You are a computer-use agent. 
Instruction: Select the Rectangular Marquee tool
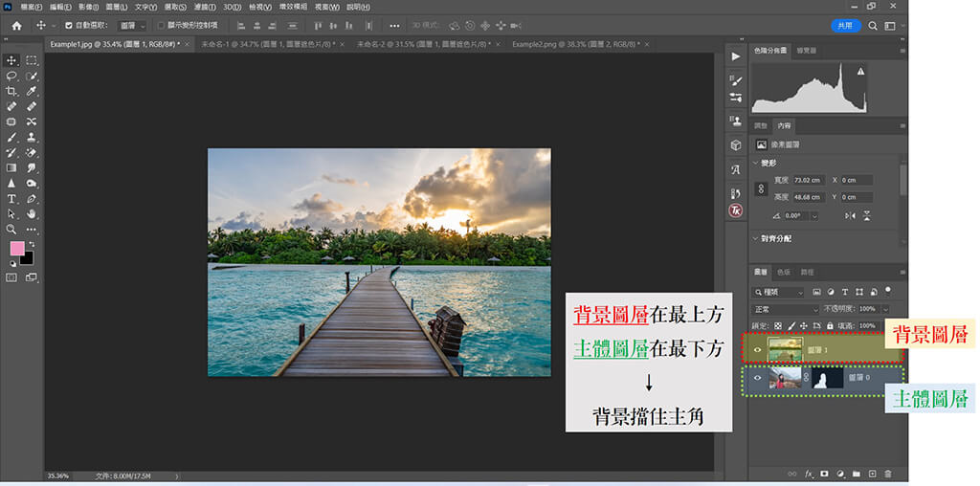pyautogui.click(x=32, y=60)
